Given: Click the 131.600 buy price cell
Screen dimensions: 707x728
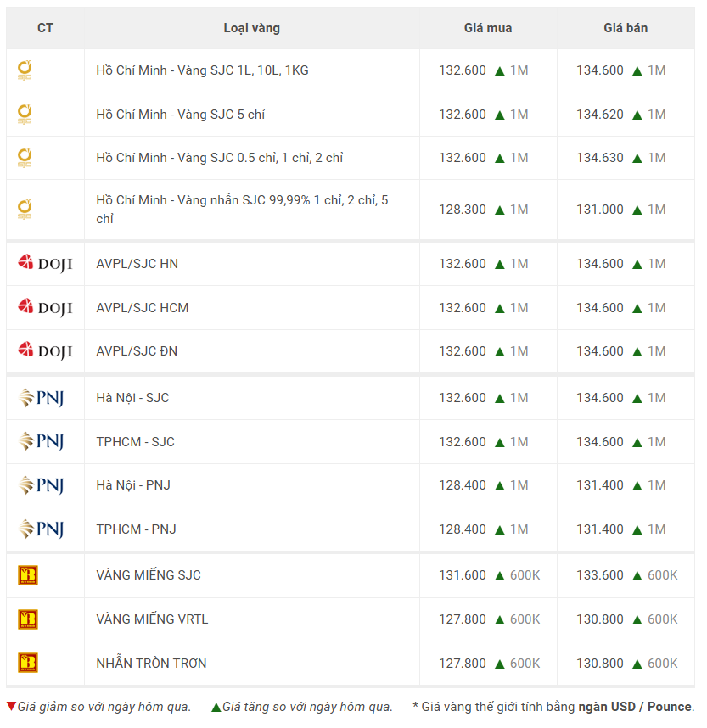Looking at the screenshot, I should click(463, 575).
